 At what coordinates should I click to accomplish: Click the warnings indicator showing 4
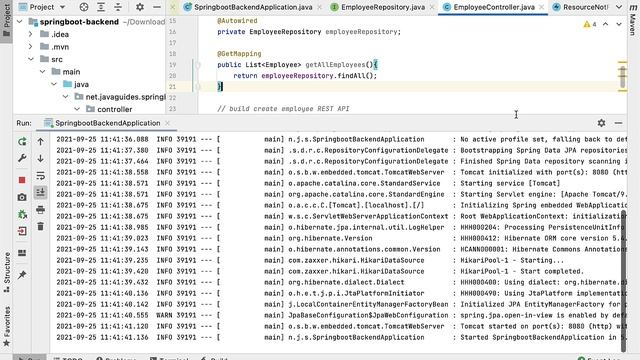click(590, 24)
